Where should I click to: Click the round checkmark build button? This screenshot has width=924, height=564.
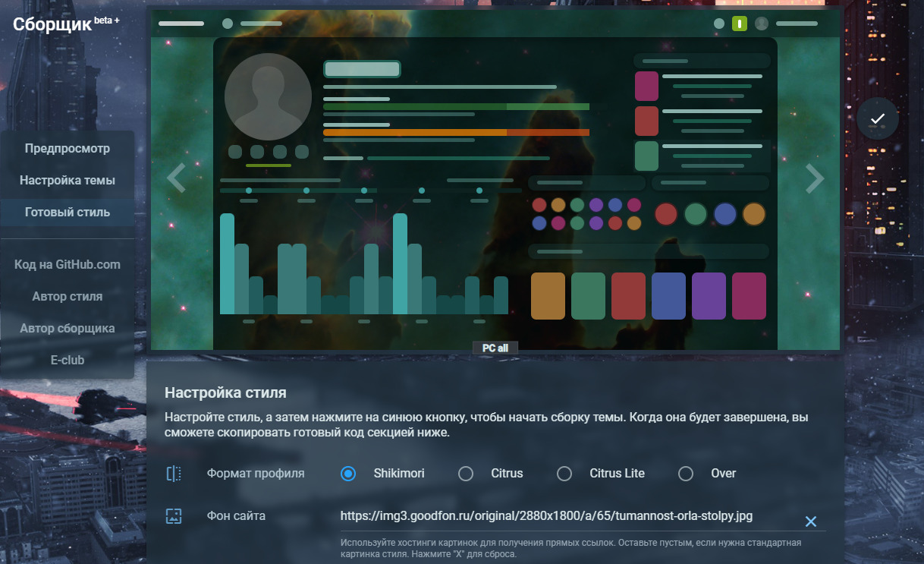pos(878,118)
